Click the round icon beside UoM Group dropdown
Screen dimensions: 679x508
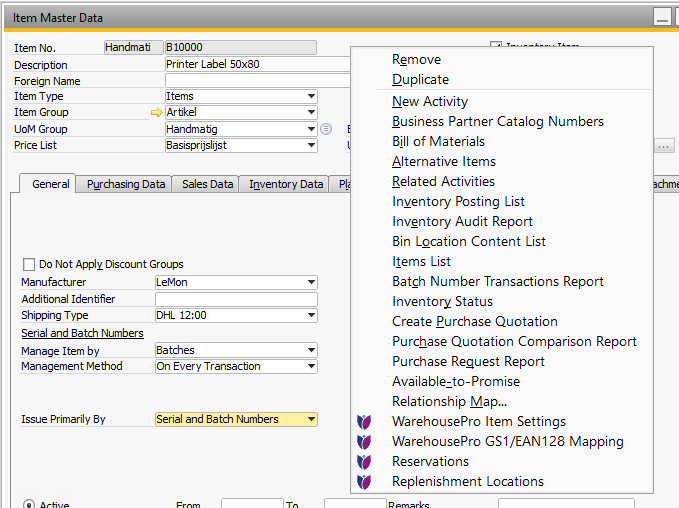coord(327,129)
